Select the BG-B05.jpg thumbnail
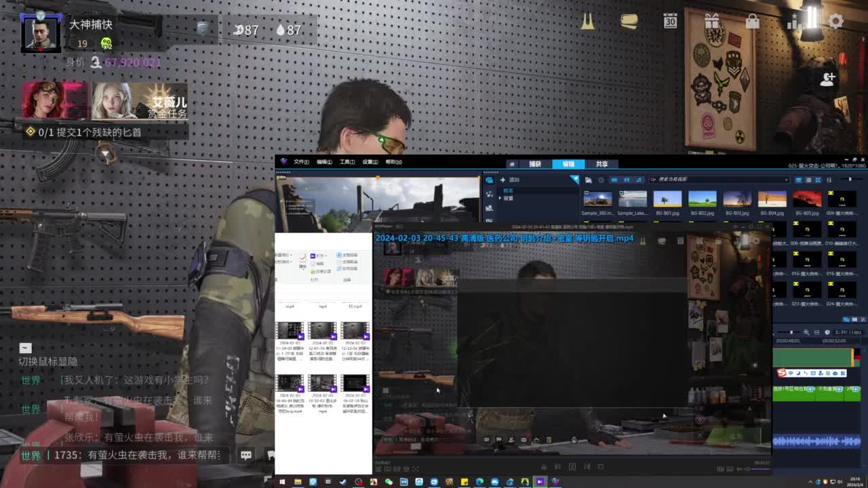The image size is (868, 488). tap(807, 199)
